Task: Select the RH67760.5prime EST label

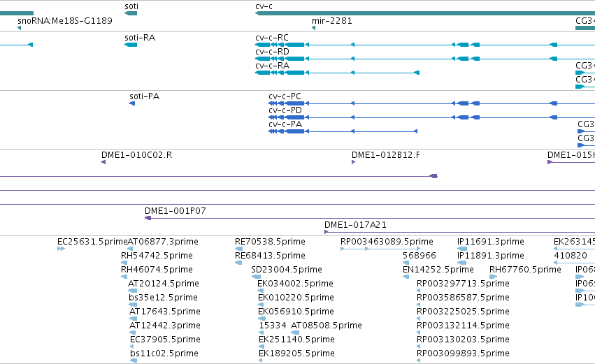Action: coord(525,270)
